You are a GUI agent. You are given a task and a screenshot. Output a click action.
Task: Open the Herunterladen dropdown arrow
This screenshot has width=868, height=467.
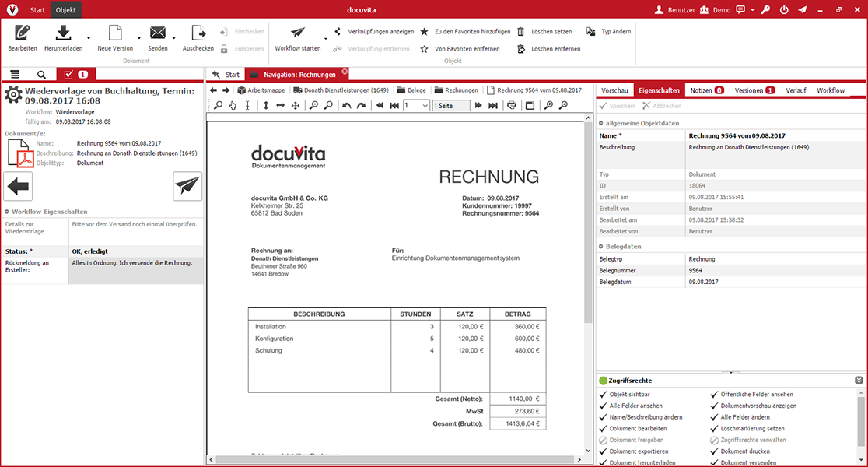tap(89, 39)
